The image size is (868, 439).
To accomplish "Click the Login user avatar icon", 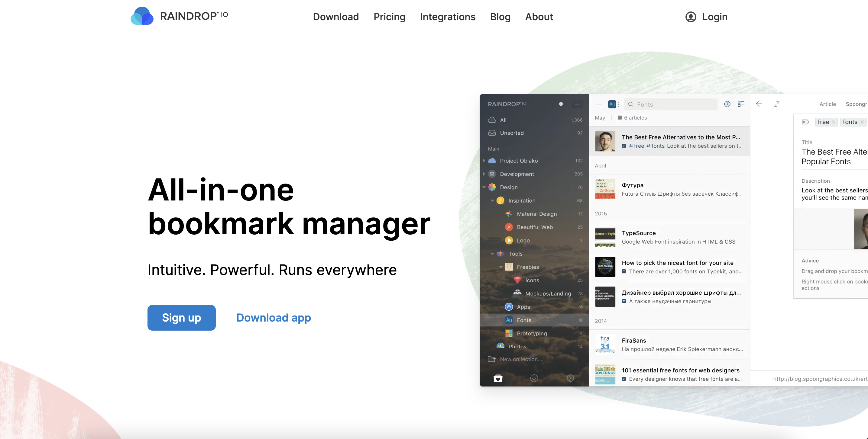I will 691,17.
